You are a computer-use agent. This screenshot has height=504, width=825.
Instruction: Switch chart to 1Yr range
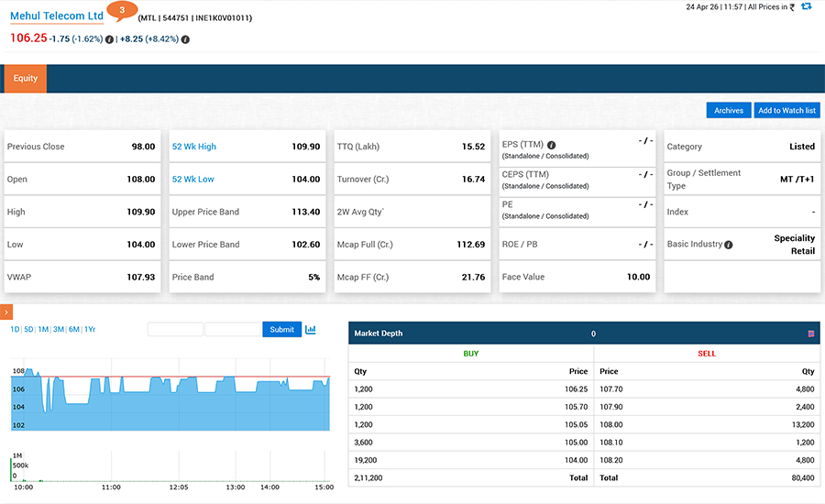[90, 330]
